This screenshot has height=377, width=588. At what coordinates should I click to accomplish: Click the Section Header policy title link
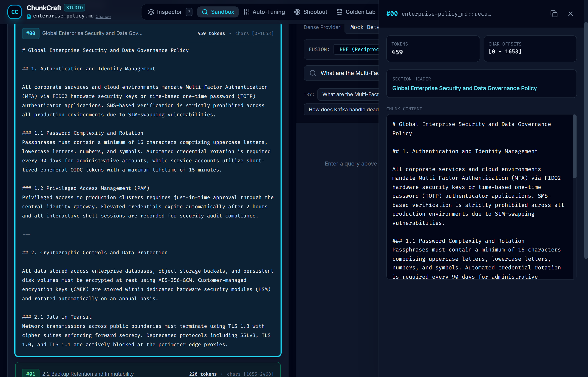pyautogui.click(x=464, y=88)
